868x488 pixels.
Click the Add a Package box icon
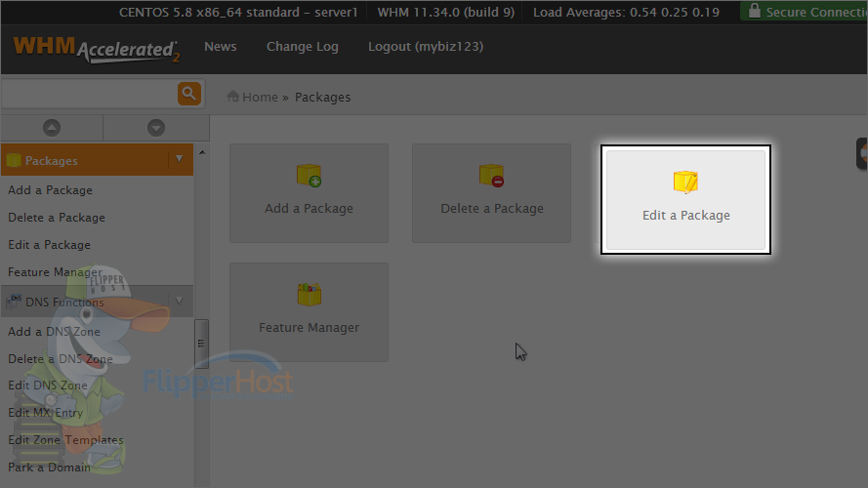click(x=309, y=176)
